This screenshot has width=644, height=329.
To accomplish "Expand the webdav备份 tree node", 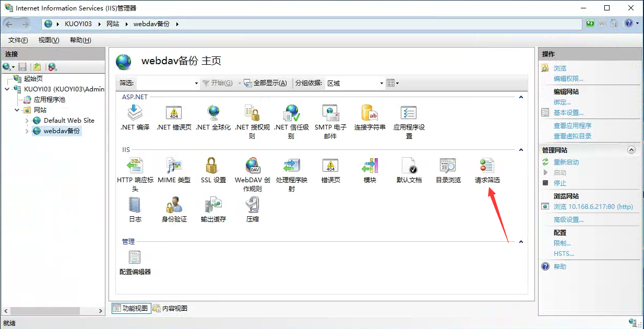I will click(x=27, y=131).
